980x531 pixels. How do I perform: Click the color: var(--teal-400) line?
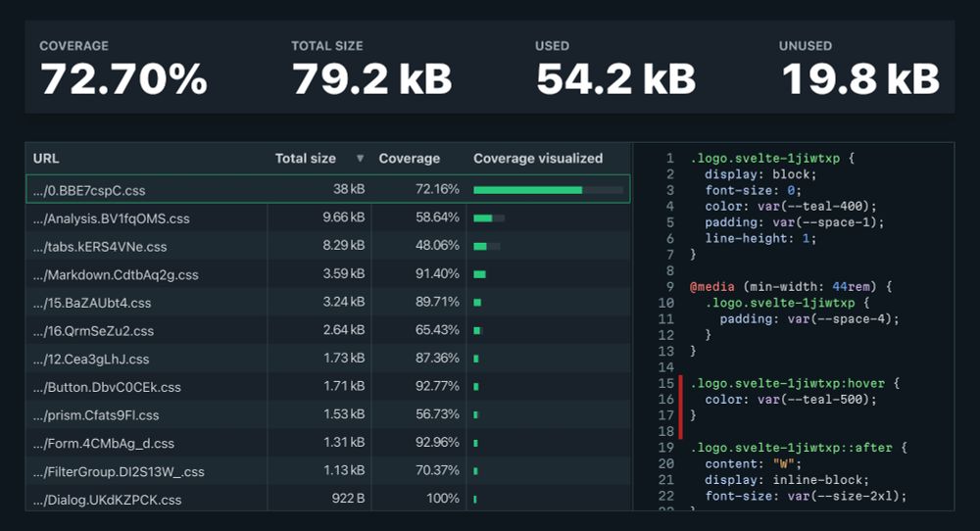[x=791, y=206]
